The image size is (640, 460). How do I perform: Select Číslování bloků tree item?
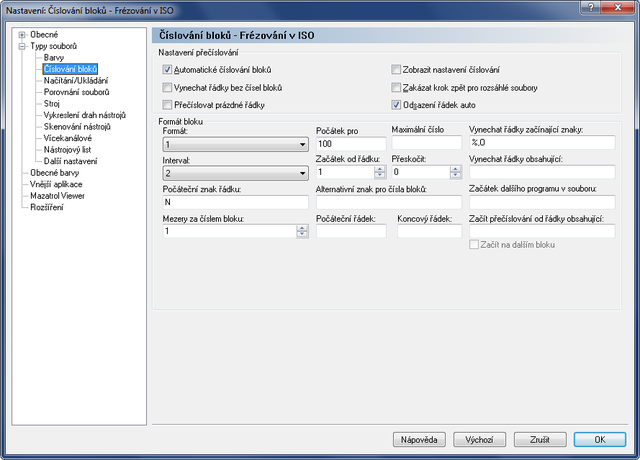pyautogui.click(x=70, y=69)
